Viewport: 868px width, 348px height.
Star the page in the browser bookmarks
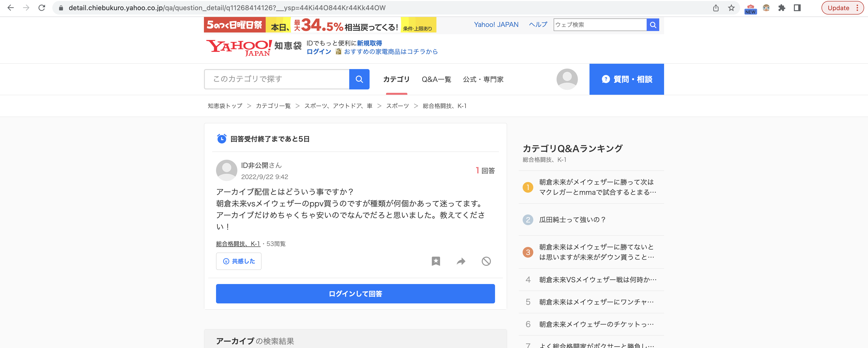click(732, 8)
